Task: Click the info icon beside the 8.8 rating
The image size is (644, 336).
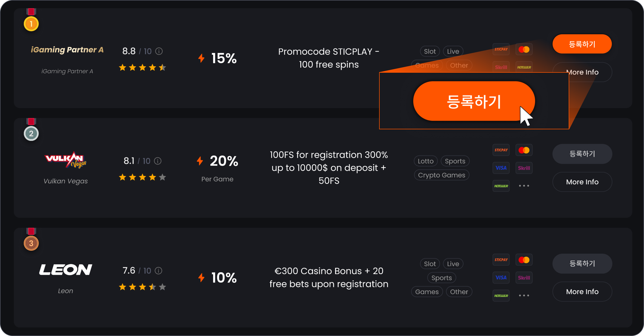Action: (x=159, y=51)
